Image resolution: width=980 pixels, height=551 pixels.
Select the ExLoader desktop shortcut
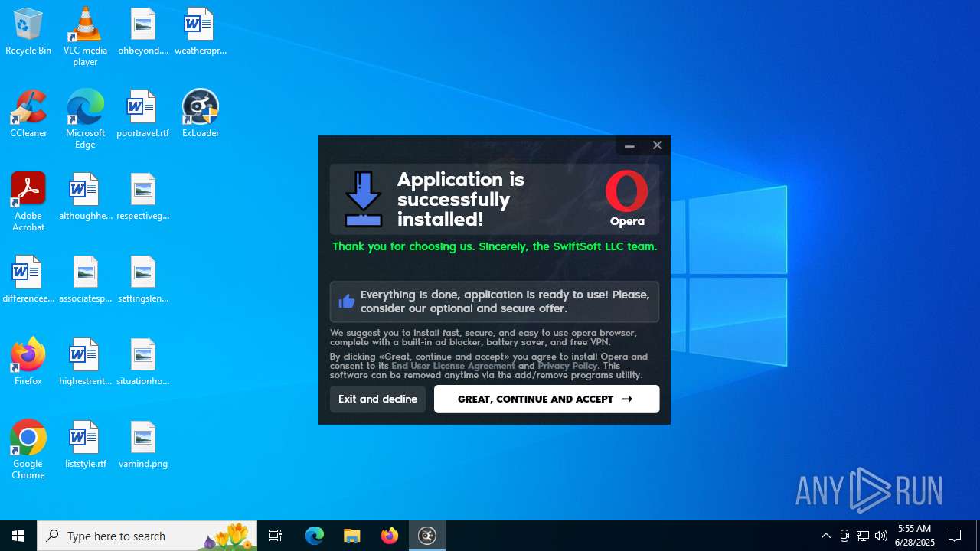[x=201, y=114]
